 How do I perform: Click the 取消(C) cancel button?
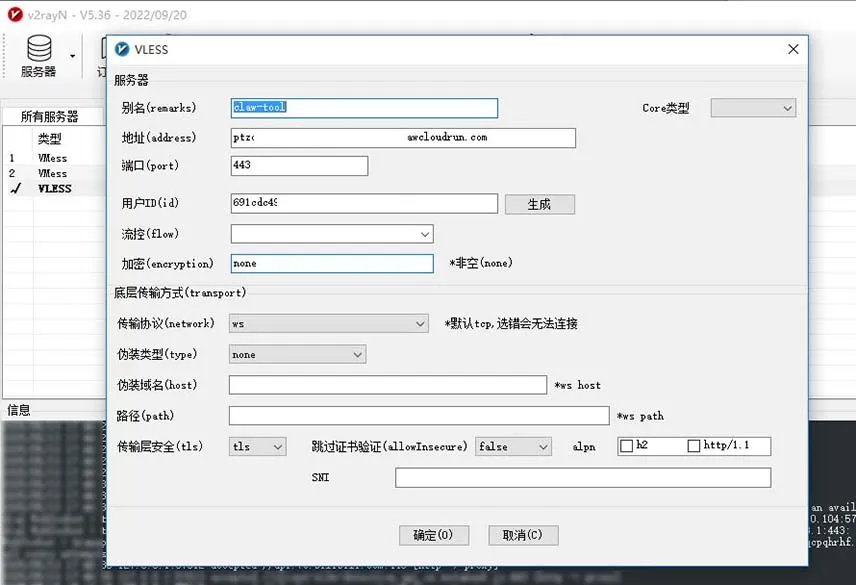click(x=523, y=535)
